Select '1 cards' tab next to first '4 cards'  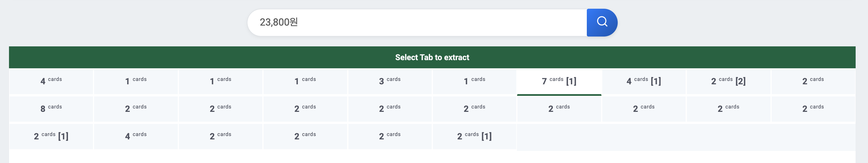point(136,81)
